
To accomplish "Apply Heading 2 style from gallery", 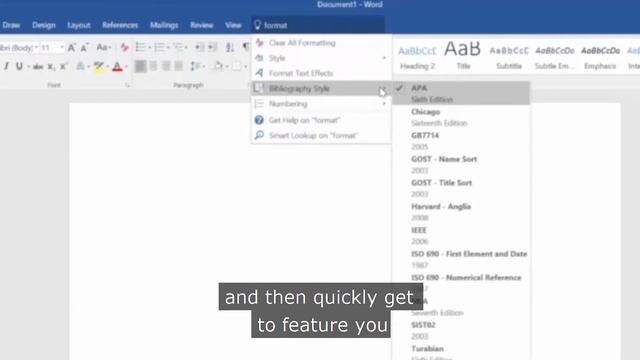I will click(417, 56).
